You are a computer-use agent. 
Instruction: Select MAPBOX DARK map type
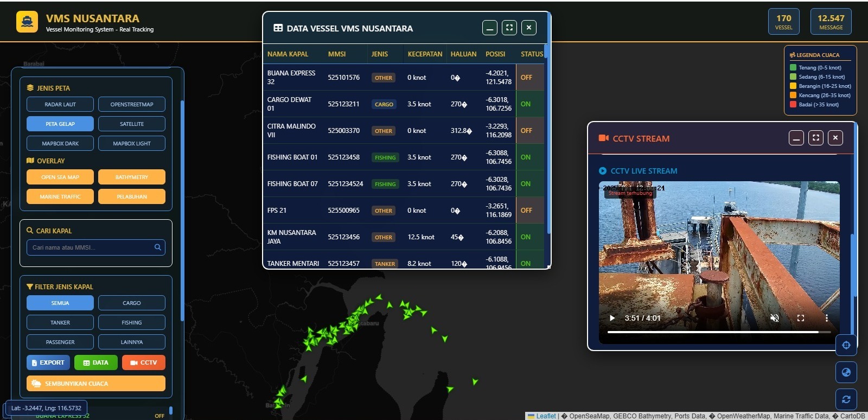point(60,143)
